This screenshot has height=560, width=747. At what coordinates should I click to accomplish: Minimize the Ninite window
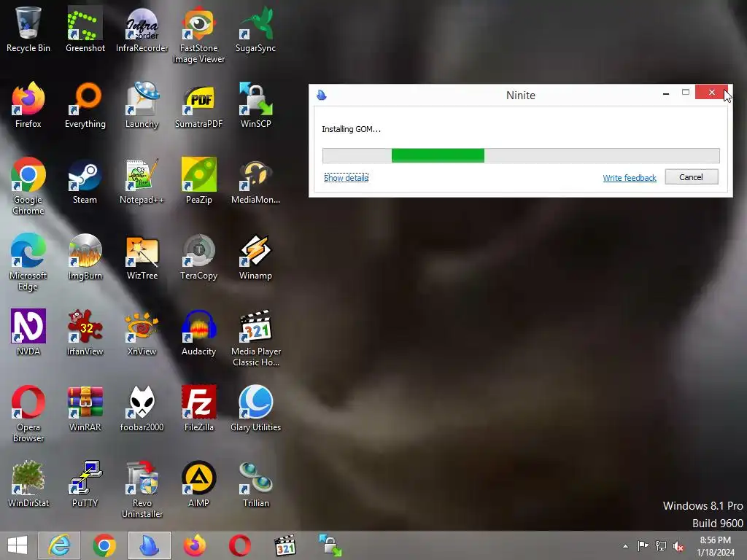pyautogui.click(x=665, y=93)
